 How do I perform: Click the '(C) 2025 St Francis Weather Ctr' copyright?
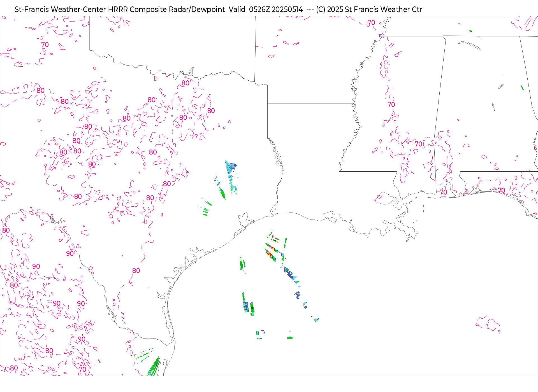click(369, 10)
